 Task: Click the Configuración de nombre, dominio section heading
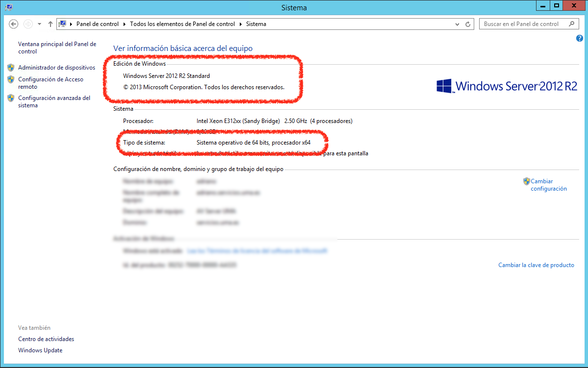tap(199, 169)
